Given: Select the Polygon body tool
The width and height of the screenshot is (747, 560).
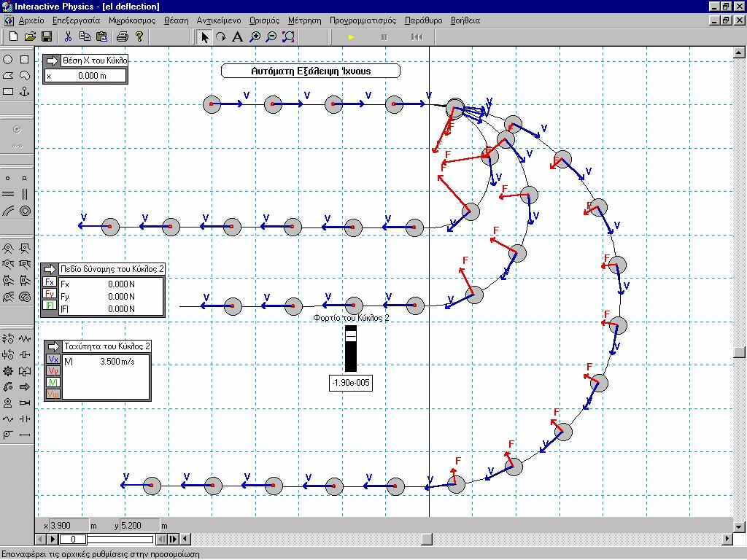Looking at the screenshot, I should point(8,76).
